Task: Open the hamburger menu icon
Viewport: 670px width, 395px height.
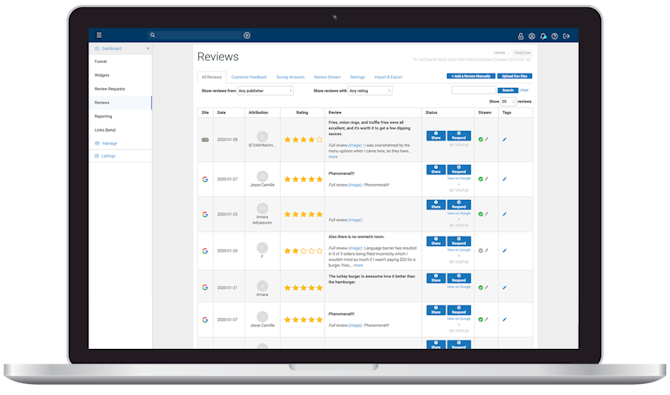Action: 99,35
